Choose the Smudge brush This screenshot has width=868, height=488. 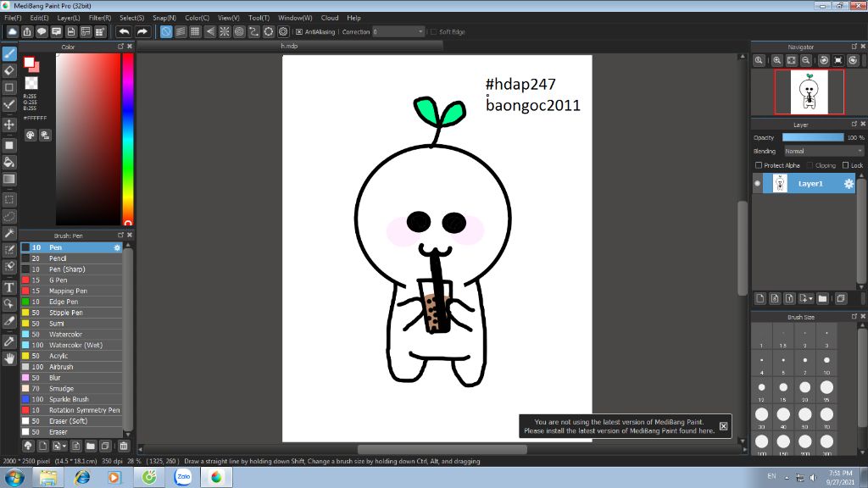pyautogui.click(x=71, y=388)
